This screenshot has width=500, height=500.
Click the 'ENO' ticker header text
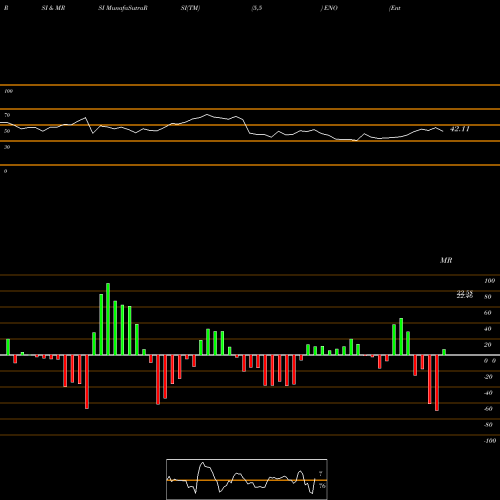click(x=331, y=8)
